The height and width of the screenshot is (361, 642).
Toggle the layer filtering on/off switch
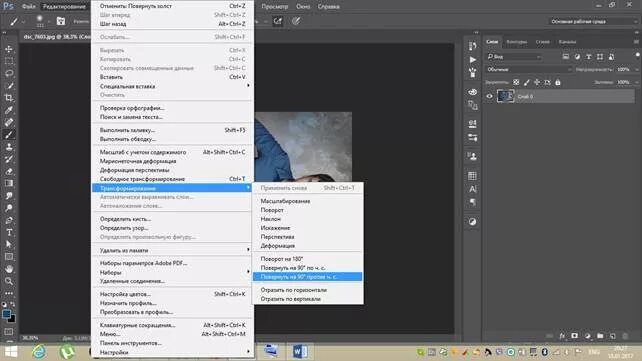pyautogui.click(x=637, y=55)
